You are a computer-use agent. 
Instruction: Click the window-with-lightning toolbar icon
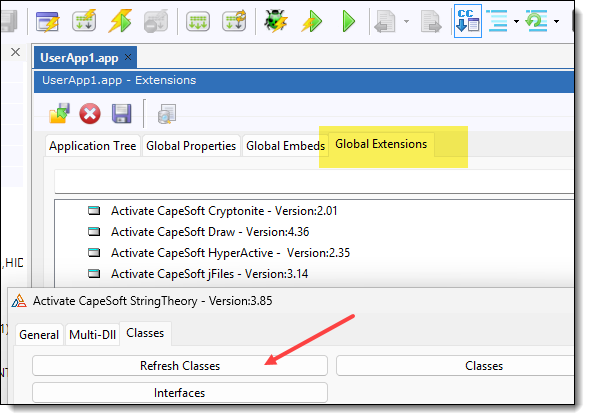pos(47,21)
